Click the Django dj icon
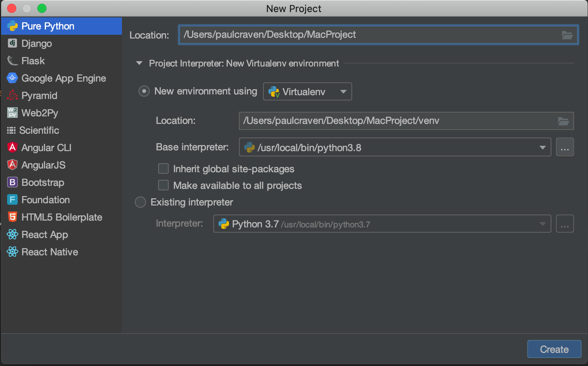 (x=12, y=43)
